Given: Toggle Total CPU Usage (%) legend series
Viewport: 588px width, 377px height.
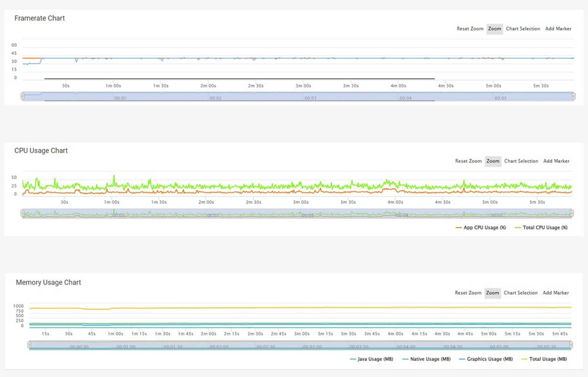Looking at the screenshot, I should [x=541, y=227].
